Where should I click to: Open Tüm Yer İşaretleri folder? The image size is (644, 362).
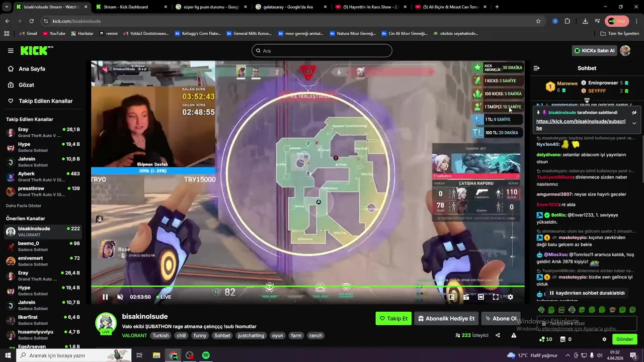tap(620, 34)
